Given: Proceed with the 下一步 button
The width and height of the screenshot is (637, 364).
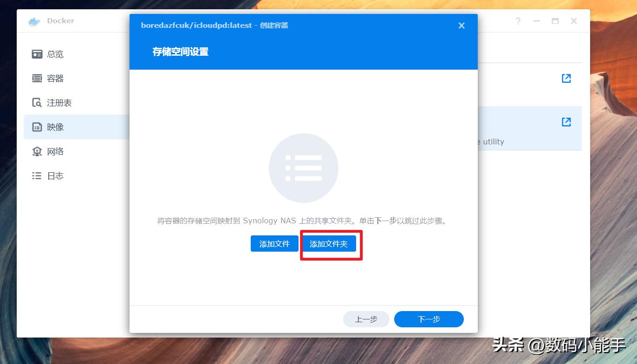Looking at the screenshot, I should pos(429,319).
